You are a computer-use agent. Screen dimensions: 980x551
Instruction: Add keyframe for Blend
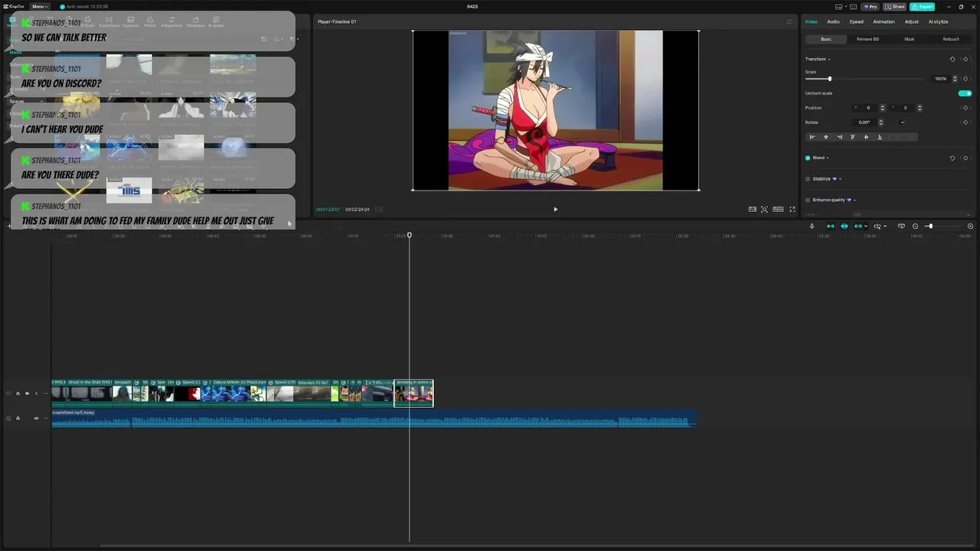click(965, 158)
